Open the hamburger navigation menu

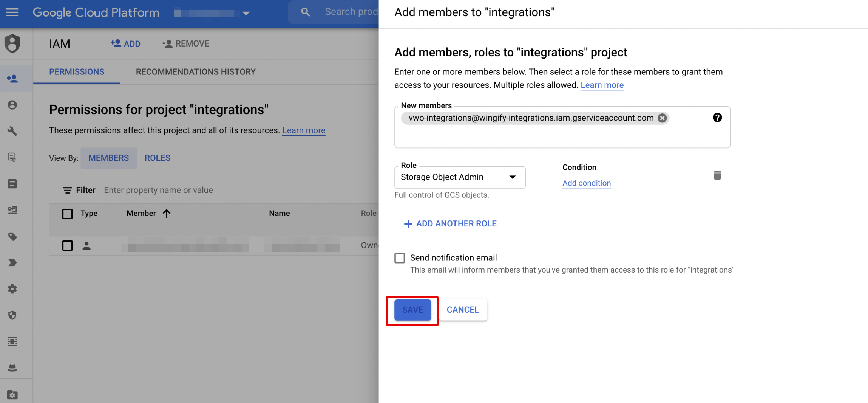(12, 12)
